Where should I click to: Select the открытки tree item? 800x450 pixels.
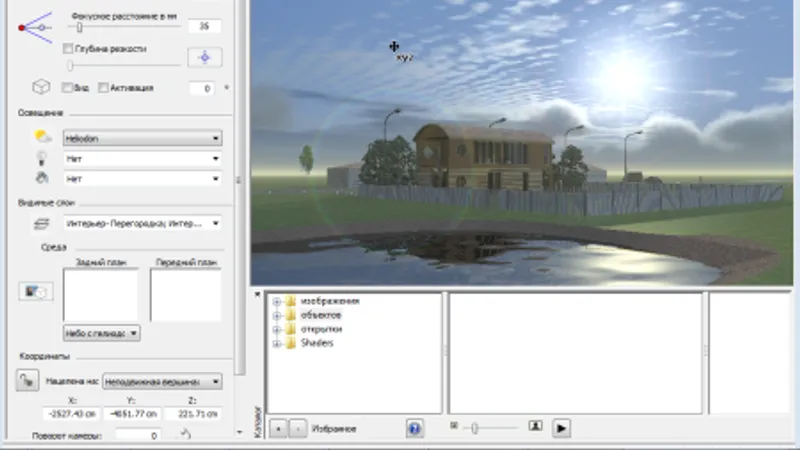(321, 329)
